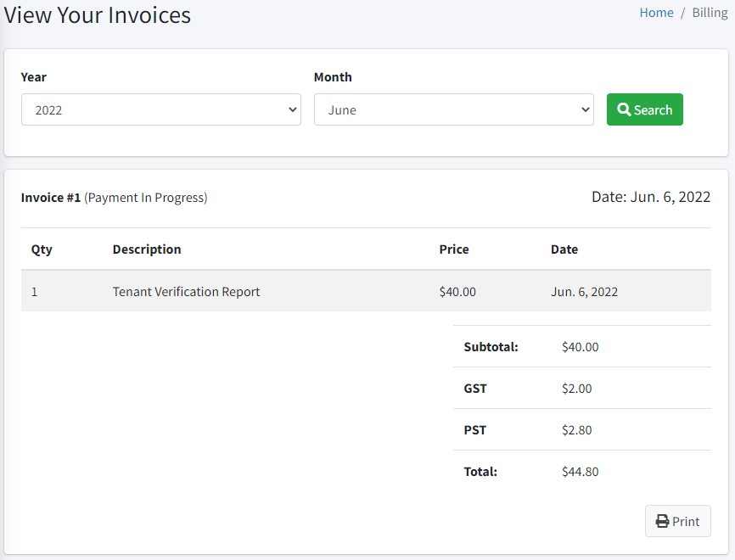Screen dimensions: 735x560
Task: Click the Invoice #1 title
Action: pyautogui.click(x=51, y=198)
